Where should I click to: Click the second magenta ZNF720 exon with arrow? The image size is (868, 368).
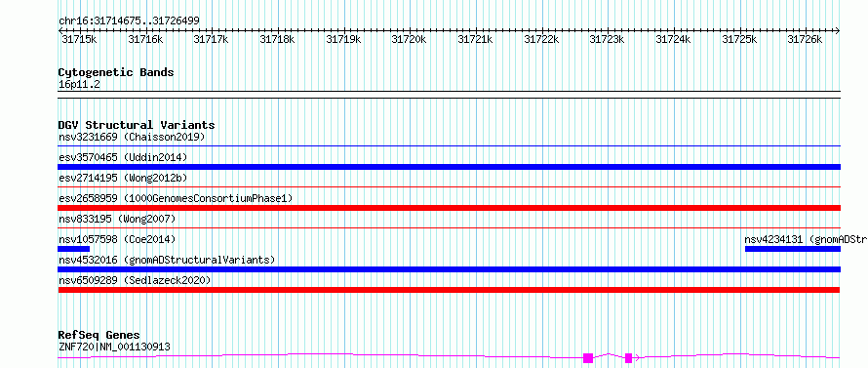629,358
